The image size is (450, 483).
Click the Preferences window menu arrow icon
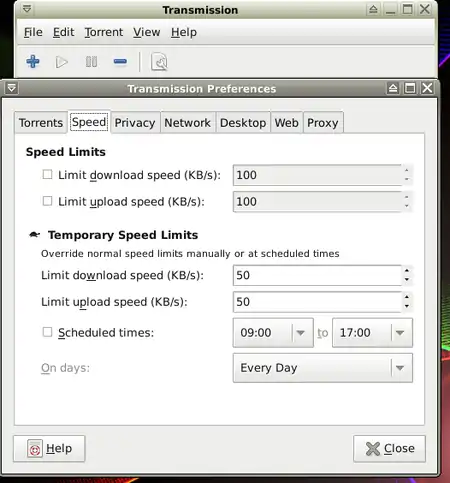(x=12, y=88)
